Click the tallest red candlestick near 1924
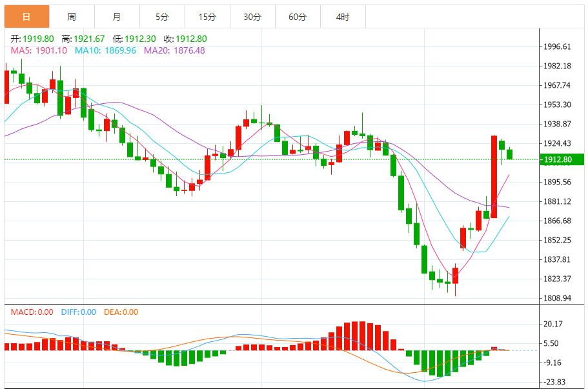The height and width of the screenshot is (389, 588). pos(494,177)
